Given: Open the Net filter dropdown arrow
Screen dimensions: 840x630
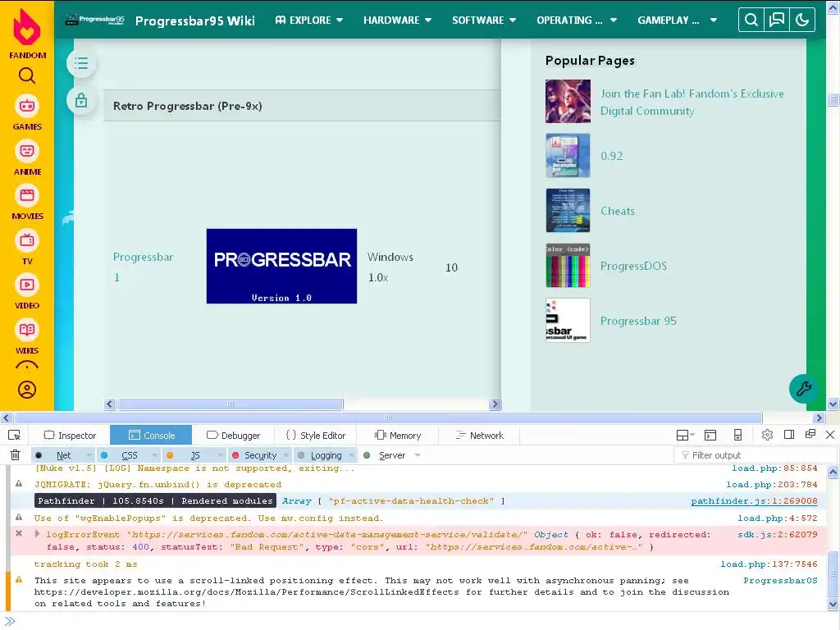Looking at the screenshot, I should tap(89, 454).
